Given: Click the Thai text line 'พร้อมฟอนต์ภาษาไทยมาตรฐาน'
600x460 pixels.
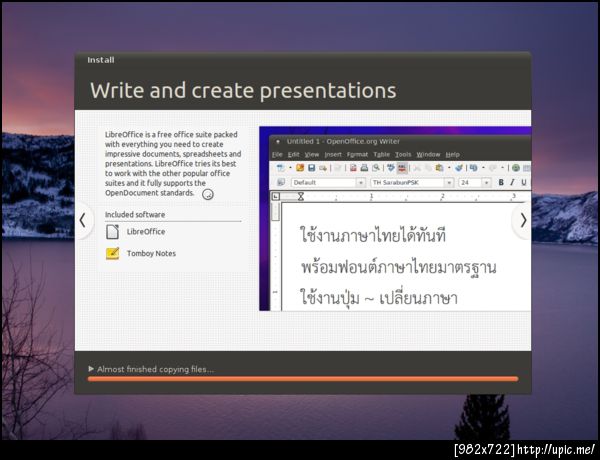Looking at the screenshot, I should click(398, 266).
